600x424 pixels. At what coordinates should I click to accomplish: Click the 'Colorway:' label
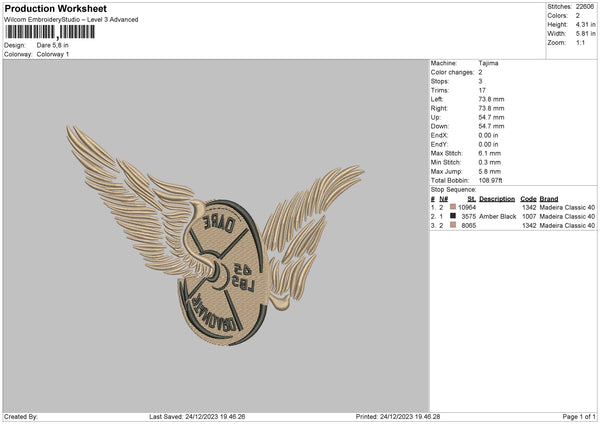18,54
